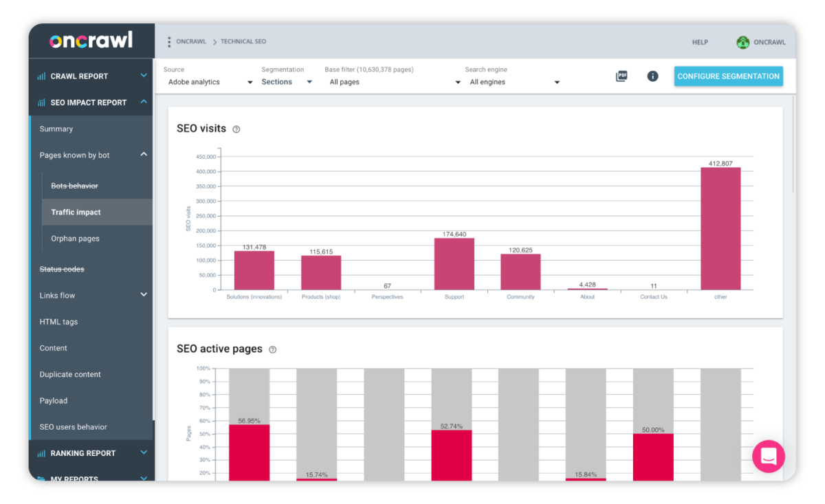Open the Search engine All engines dropdown
825x504 pixels.
coord(514,82)
